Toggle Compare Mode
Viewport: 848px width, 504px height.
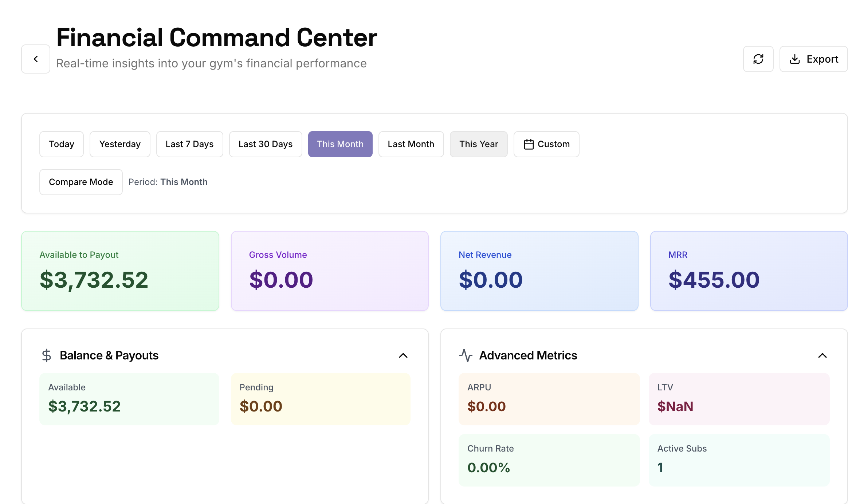[x=81, y=182]
